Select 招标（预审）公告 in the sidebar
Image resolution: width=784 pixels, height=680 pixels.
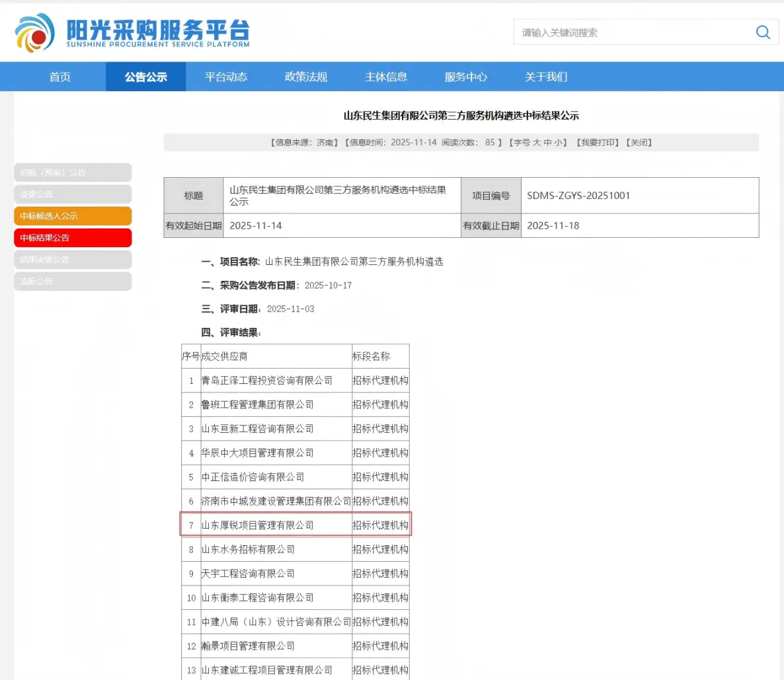click(73, 172)
